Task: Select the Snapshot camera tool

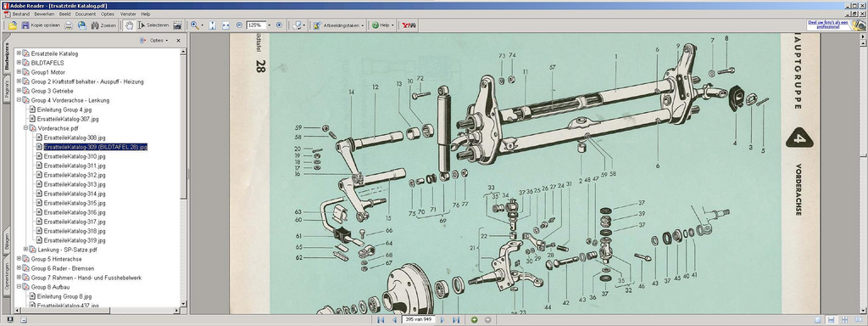Action: point(177,25)
